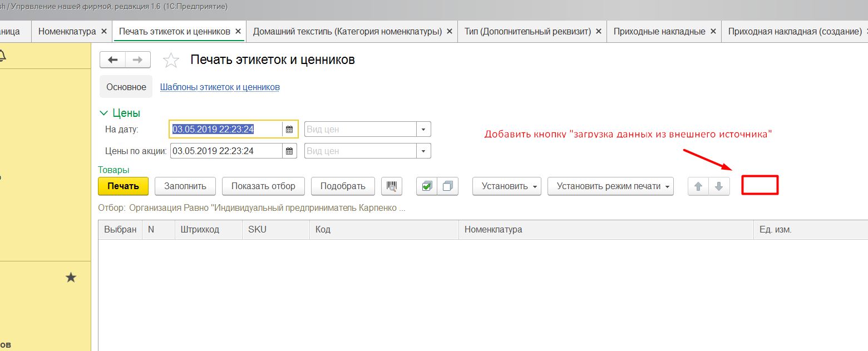Open calendar picker for 'На дату' field

289,129
